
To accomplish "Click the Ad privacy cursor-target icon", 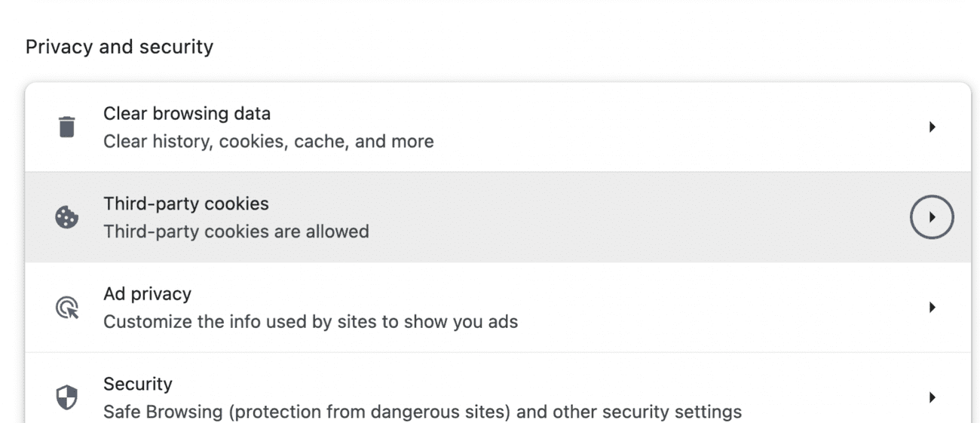I will point(67,308).
